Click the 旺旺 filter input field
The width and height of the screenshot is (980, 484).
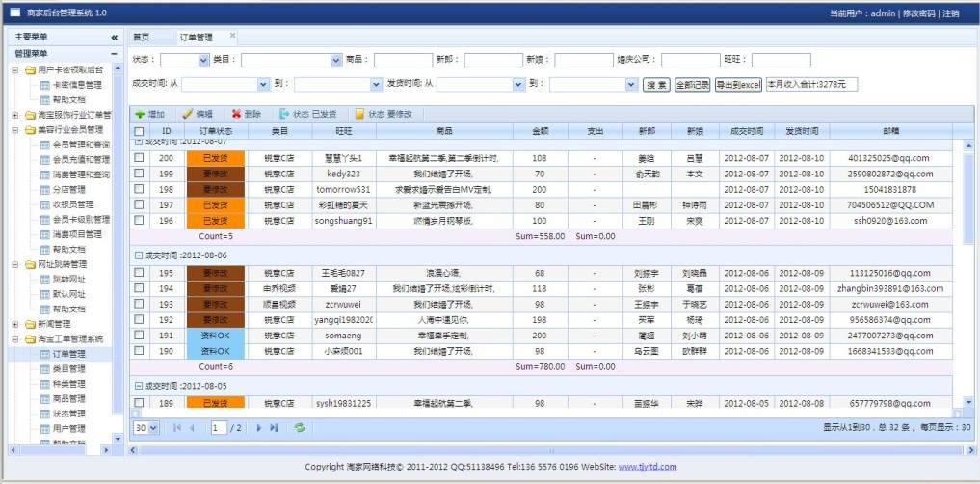coord(781,60)
